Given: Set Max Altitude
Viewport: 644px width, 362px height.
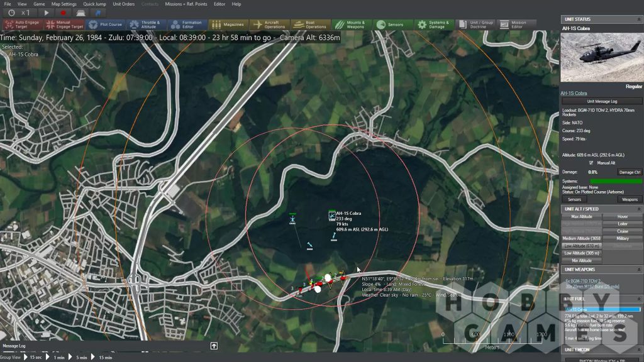Looking at the screenshot, I should (x=582, y=216).
